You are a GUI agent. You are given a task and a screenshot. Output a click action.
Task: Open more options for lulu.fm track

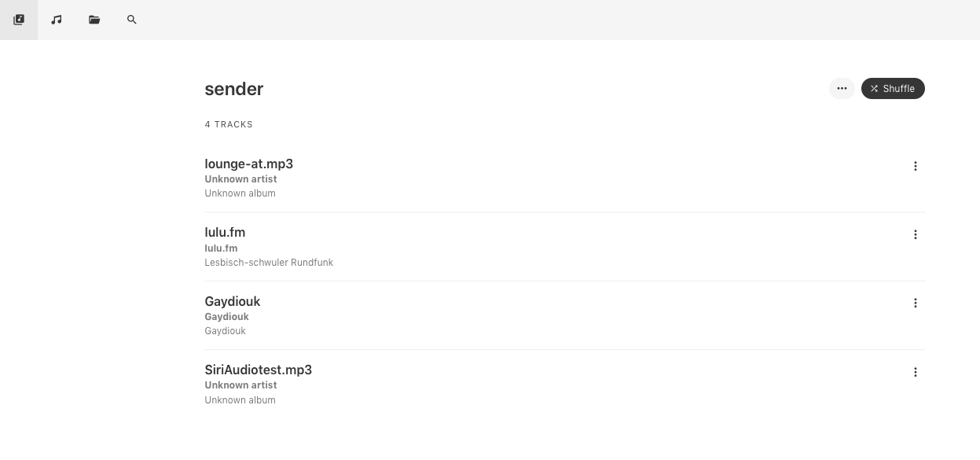(x=916, y=234)
